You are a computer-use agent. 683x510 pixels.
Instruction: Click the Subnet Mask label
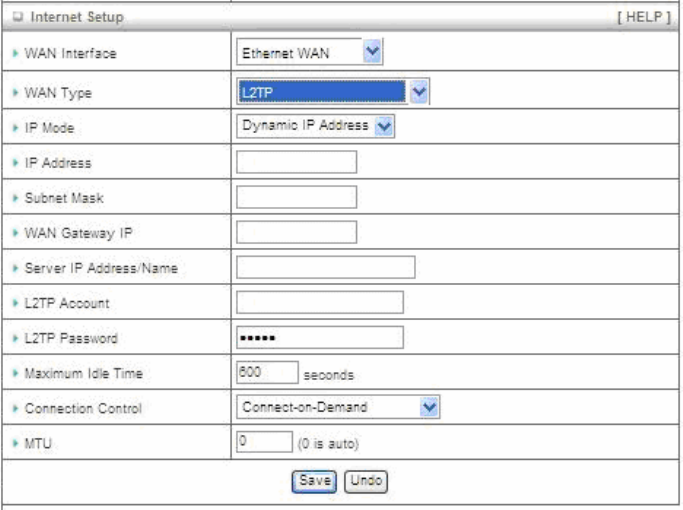pos(64,198)
